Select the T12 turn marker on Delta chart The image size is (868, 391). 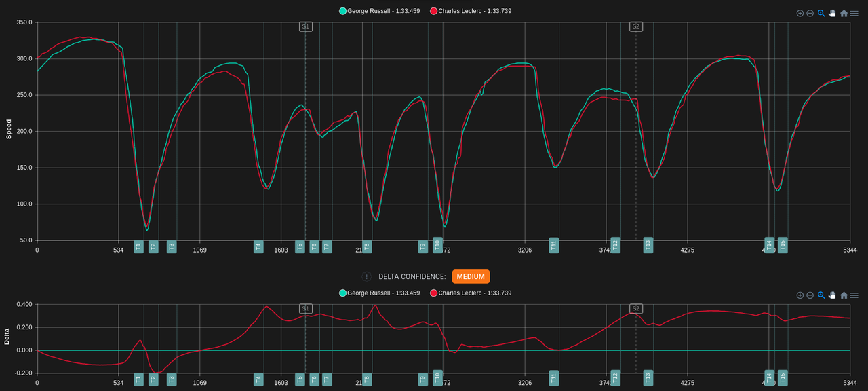coord(615,378)
